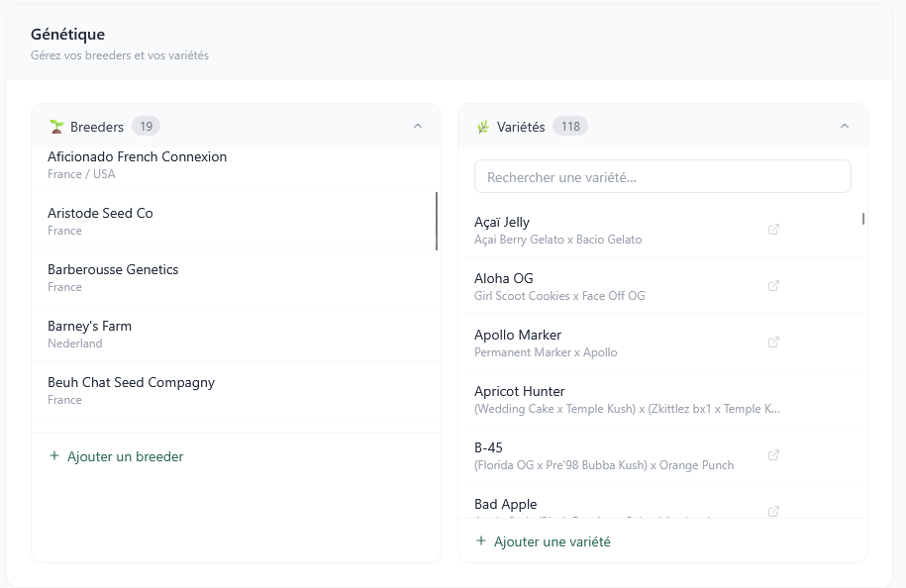Select breeder Aristode Seed Co

[x=236, y=221]
